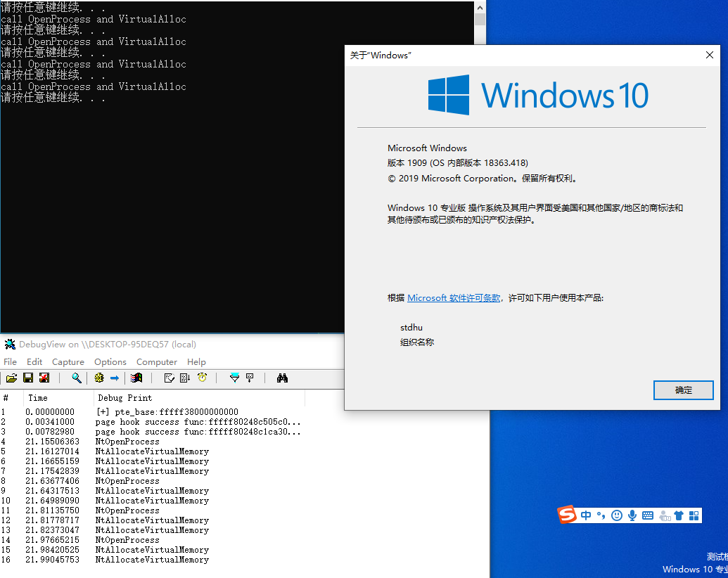The height and width of the screenshot is (578, 728).
Task: Open the Sogou toolbox grid icon
Action: click(x=694, y=515)
